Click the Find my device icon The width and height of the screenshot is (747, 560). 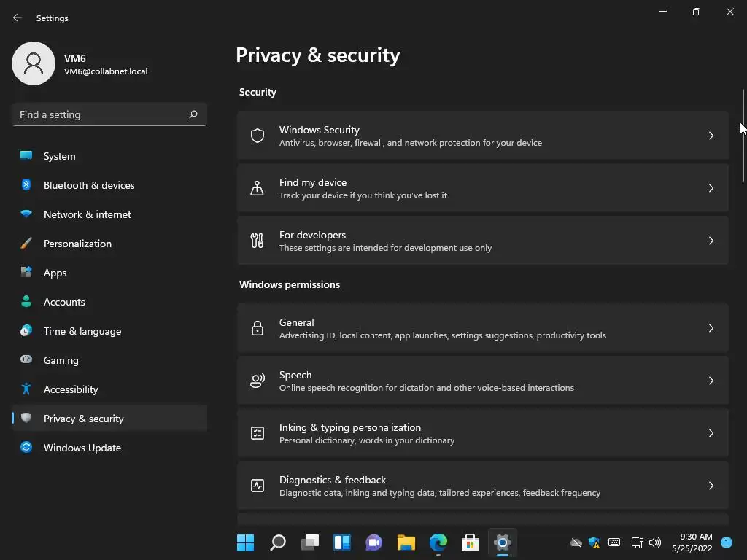click(x=258, y=188)
